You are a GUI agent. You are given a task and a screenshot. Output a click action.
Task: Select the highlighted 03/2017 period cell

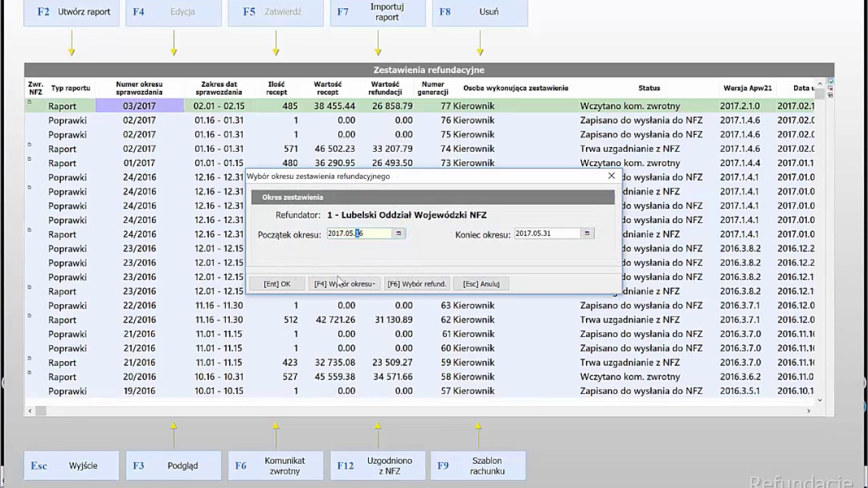(x=140, y=106)
